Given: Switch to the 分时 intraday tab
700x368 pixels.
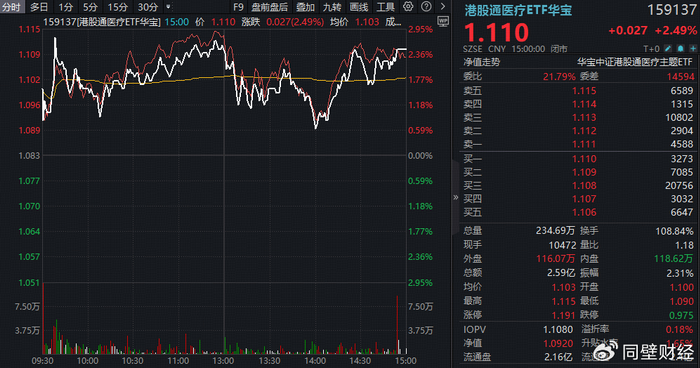Looking at the screenshot, I should 12,7.
